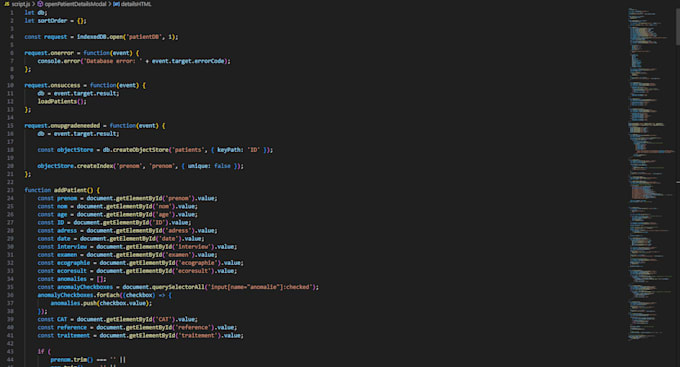Click line number 15 in the gutter
This screenshot has width=680, height=367.
[x=10, y=125]
